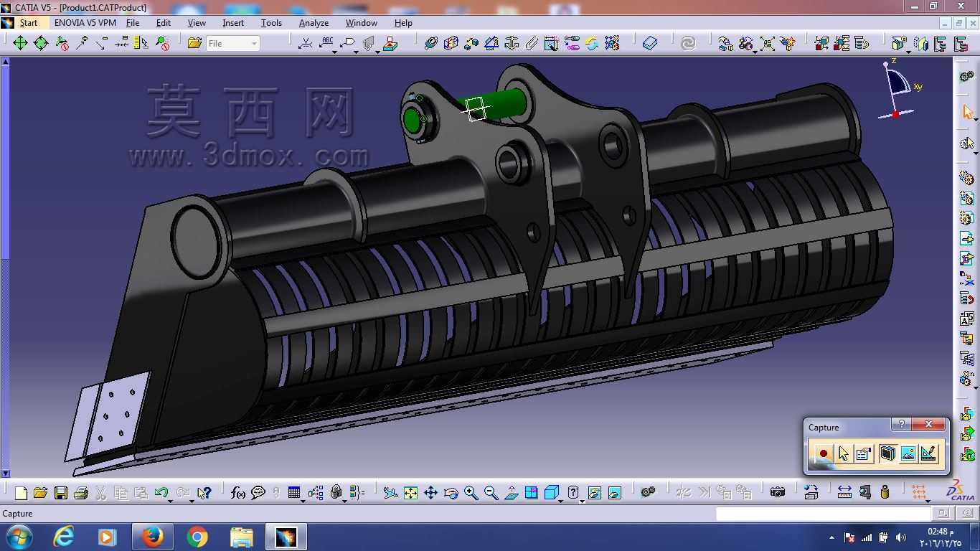This screenshot has height=551, width=980.
Task: Click the Normal View icon
Action: [511, 493]
